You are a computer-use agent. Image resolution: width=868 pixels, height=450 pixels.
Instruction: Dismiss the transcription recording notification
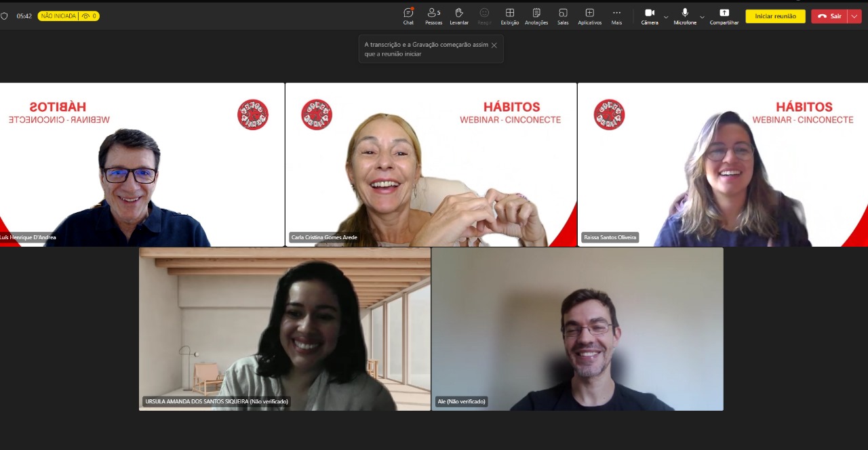pyautogui.click(x=494, y=47)
